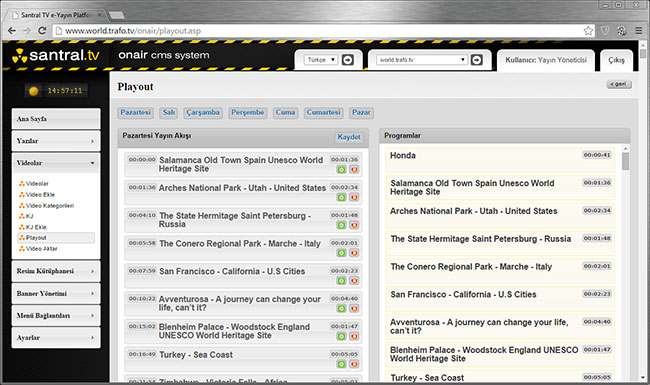This screenshot has width=650, height=385.
Task: Expand the Ayarlar sidebar section
Action: pos(56,337)
